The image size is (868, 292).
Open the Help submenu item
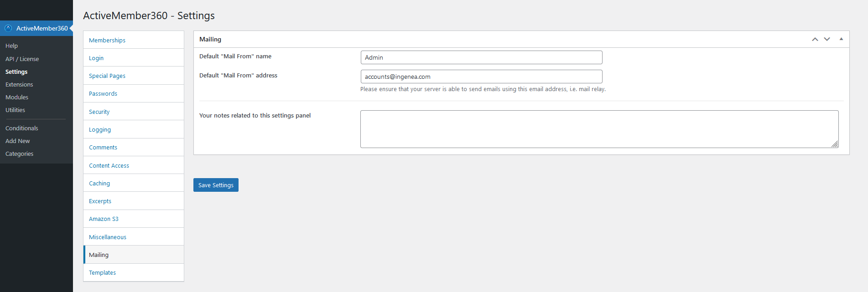coord(11,46)
